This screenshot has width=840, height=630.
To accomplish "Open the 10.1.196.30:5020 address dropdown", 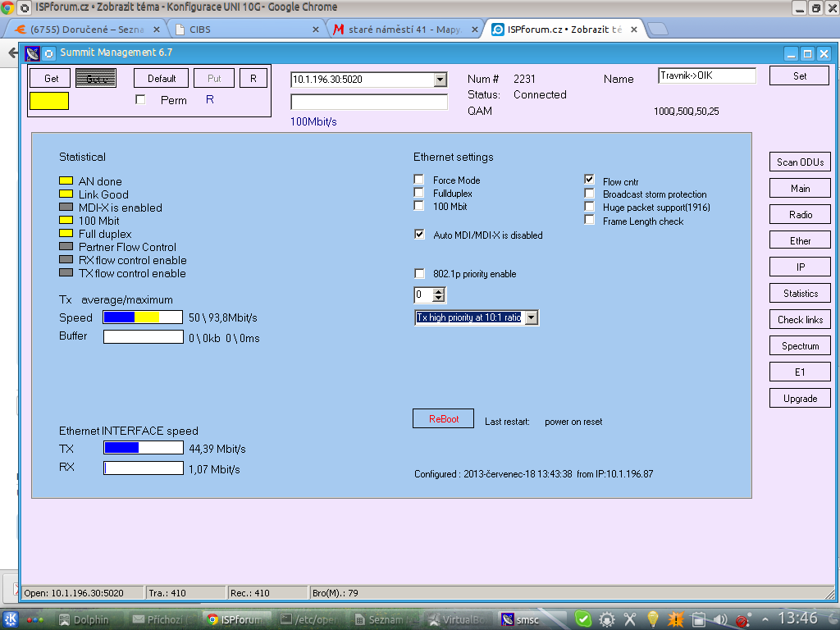I will pyautogui.click(x=440, y=80).
